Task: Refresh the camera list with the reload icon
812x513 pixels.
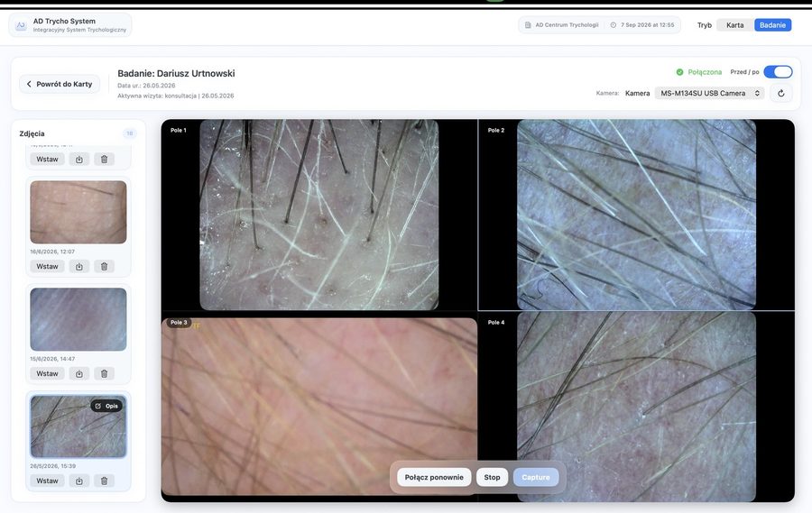Action: pos(781,93)
